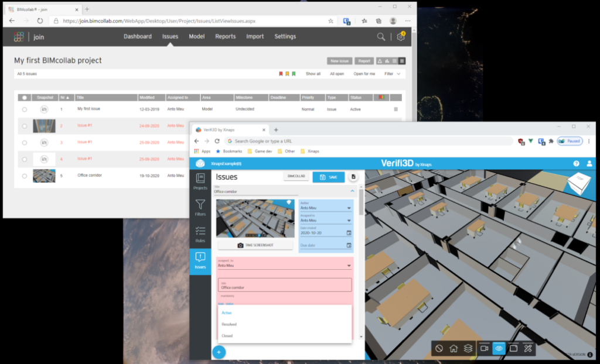This screenshot has height=364, width=600.
Task: Open the Reports tab in BIMcollab
Action: 226,37
